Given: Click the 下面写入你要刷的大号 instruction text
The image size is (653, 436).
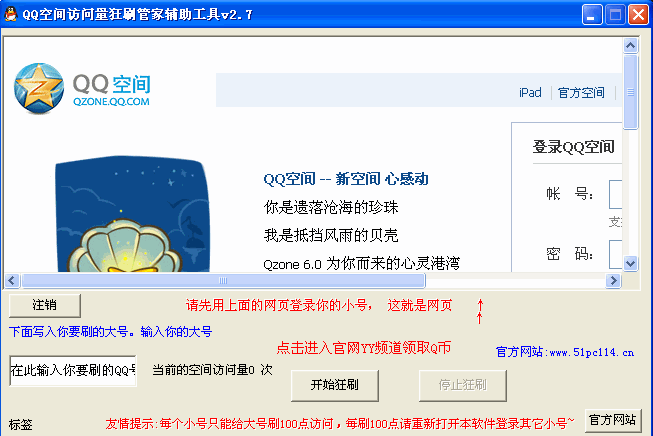Looking at the screenshot, I should pyautogui.click(x=110, y=332).
